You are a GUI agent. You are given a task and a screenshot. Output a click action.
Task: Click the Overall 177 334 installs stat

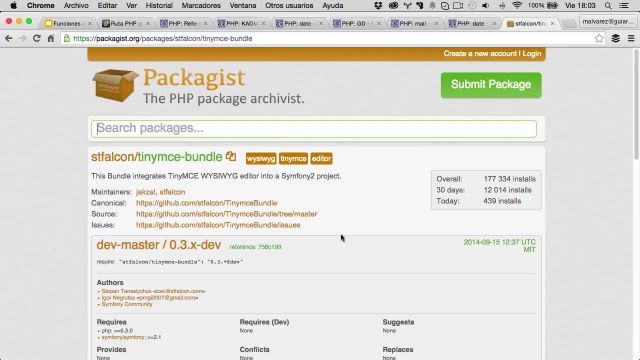pyautogui.click(x=486, y=179)
